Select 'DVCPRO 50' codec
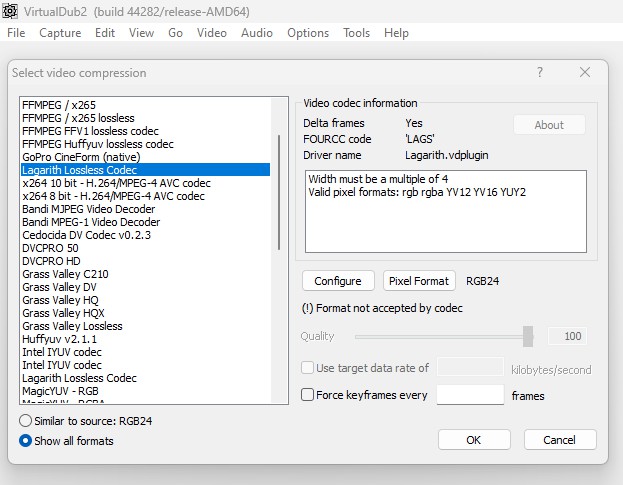 (x=145, y=248)
